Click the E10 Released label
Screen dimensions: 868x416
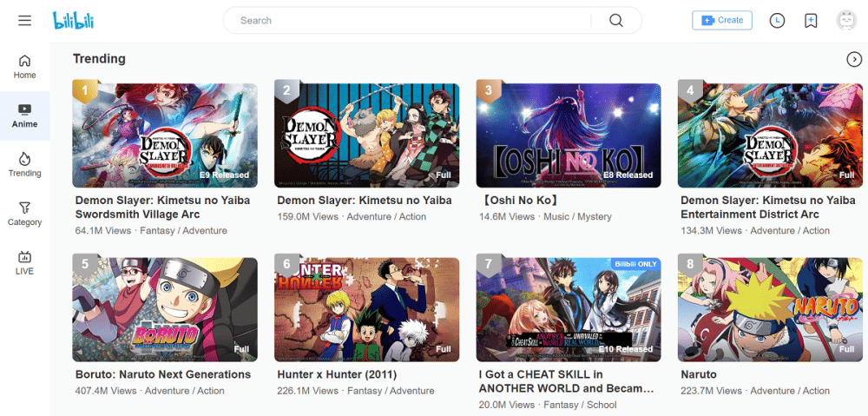626,349
